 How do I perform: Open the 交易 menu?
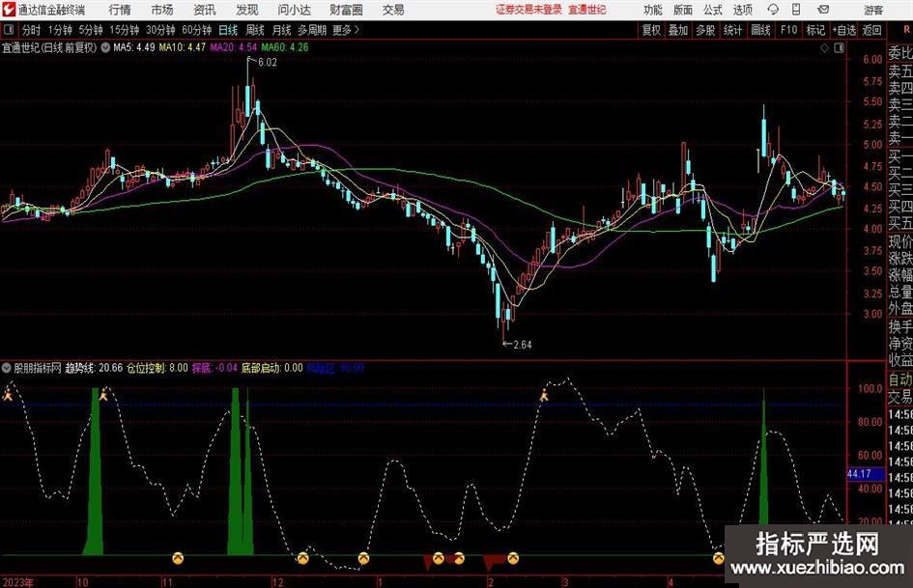[393, 10]
